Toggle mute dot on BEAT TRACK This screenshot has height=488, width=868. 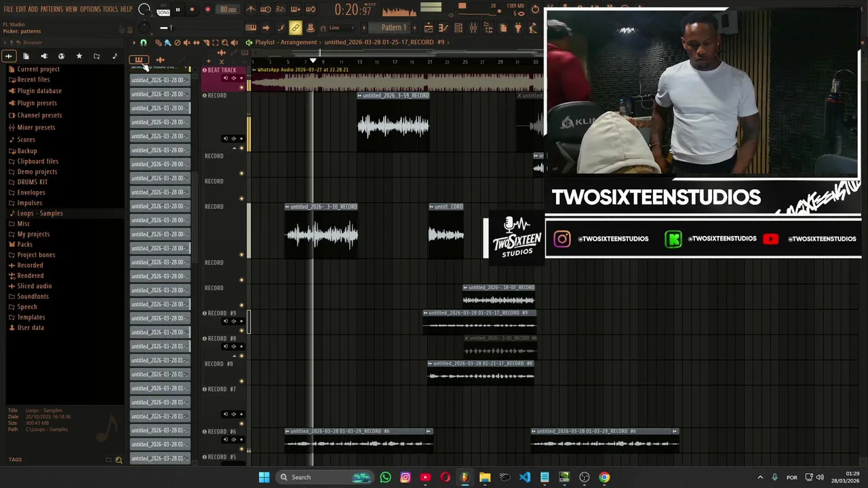[x=241, y=87]
